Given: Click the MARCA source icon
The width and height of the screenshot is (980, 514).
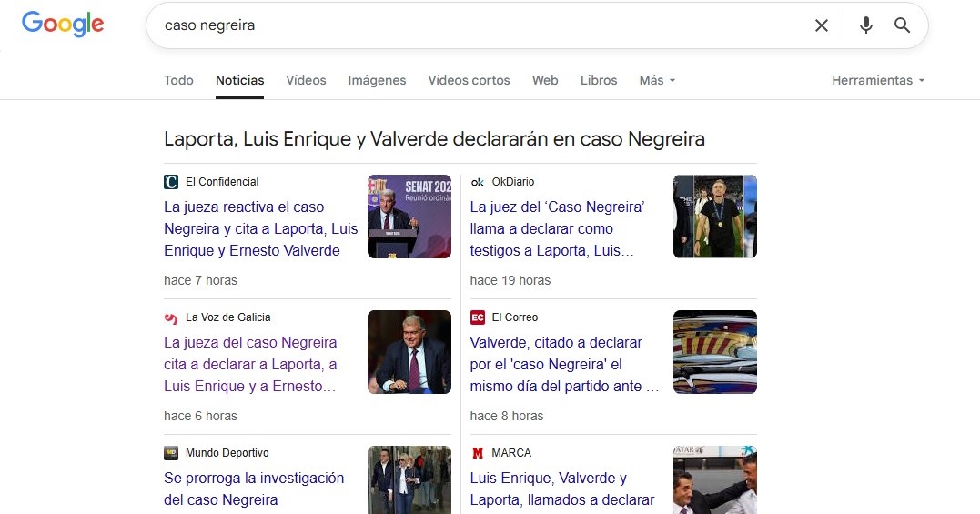Looking at the screenshot, I should click(478, 453).
